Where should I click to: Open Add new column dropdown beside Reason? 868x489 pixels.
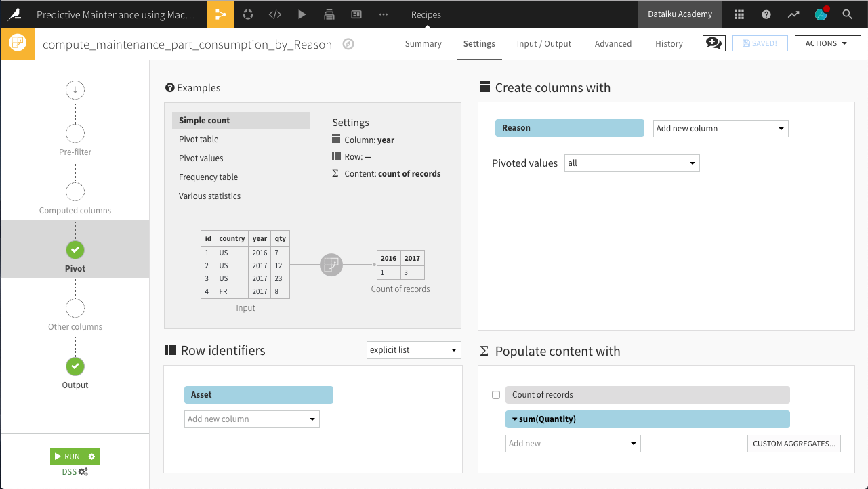click(720, 129)
